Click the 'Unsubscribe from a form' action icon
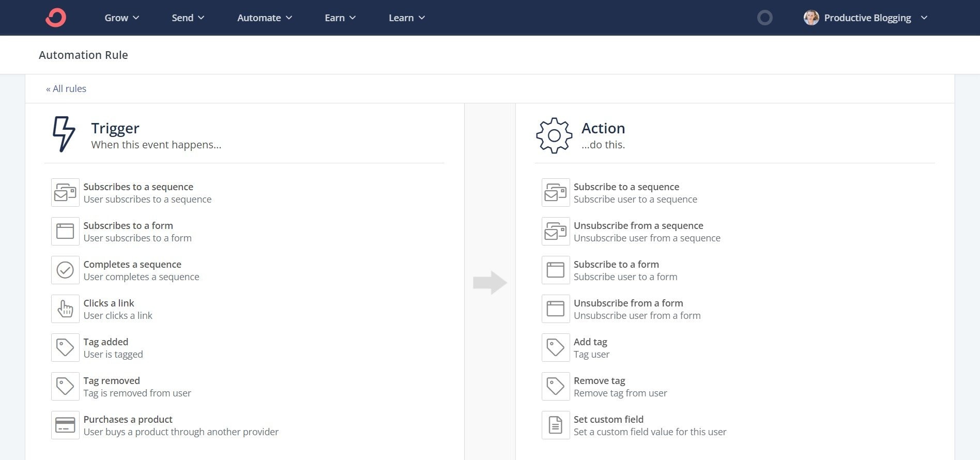Image resolution: width=980 pixels, height=460 pixels. (x=556, y=309)
